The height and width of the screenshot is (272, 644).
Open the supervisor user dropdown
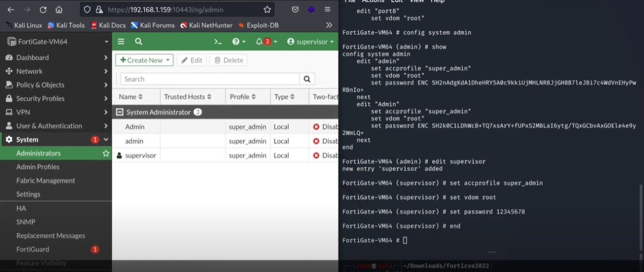click(310, 42)
